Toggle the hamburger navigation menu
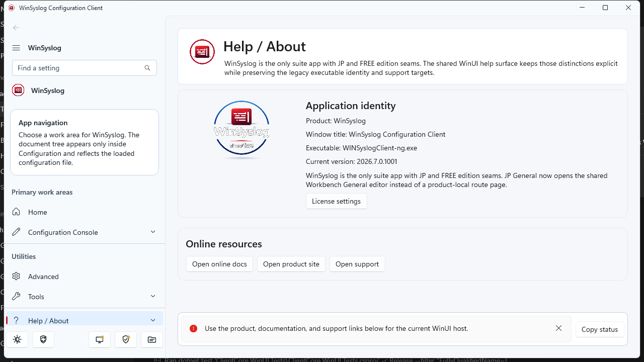Viewport: 644px width, 362px height. (16, 48)
